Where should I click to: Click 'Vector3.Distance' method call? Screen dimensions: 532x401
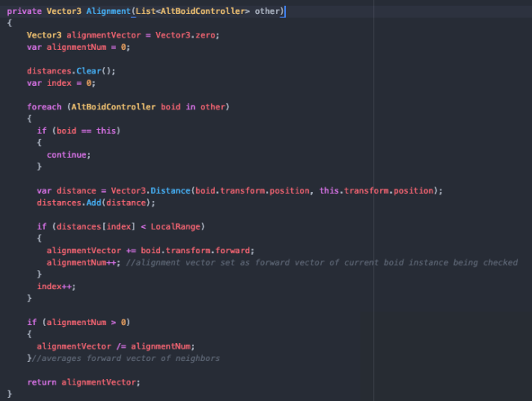tap(150, 190)
